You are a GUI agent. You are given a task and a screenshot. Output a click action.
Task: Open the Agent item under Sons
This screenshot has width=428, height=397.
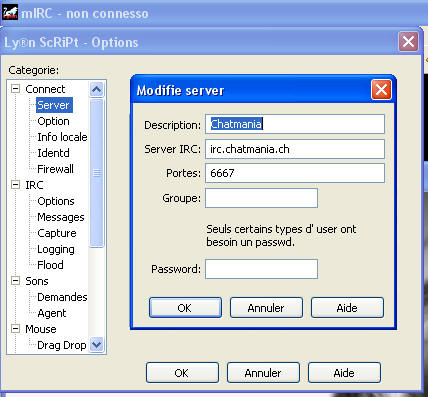pos(52,313)
